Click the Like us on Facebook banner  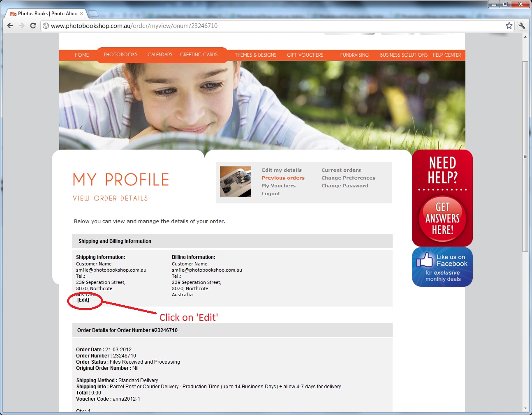click(442, 267)
